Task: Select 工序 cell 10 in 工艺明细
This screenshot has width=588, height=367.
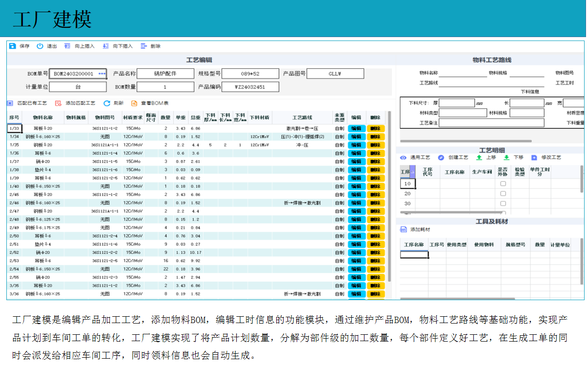Action: point(407,184)
